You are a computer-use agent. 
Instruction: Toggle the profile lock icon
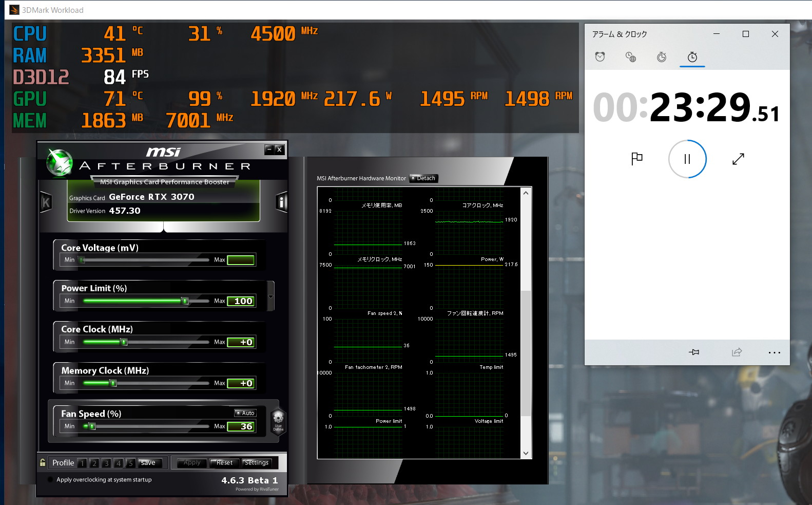pyautogui.click(x=43, y=462)
